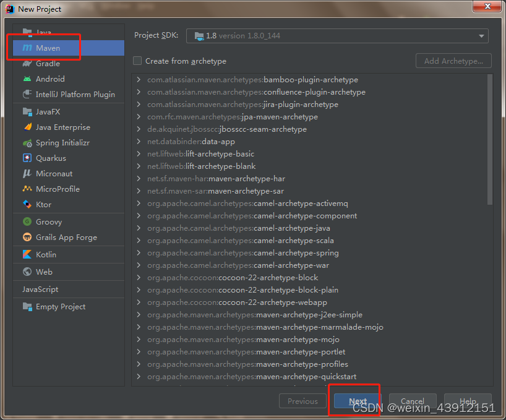Click the Next button
Screen dimensions: 506x420
358,401
